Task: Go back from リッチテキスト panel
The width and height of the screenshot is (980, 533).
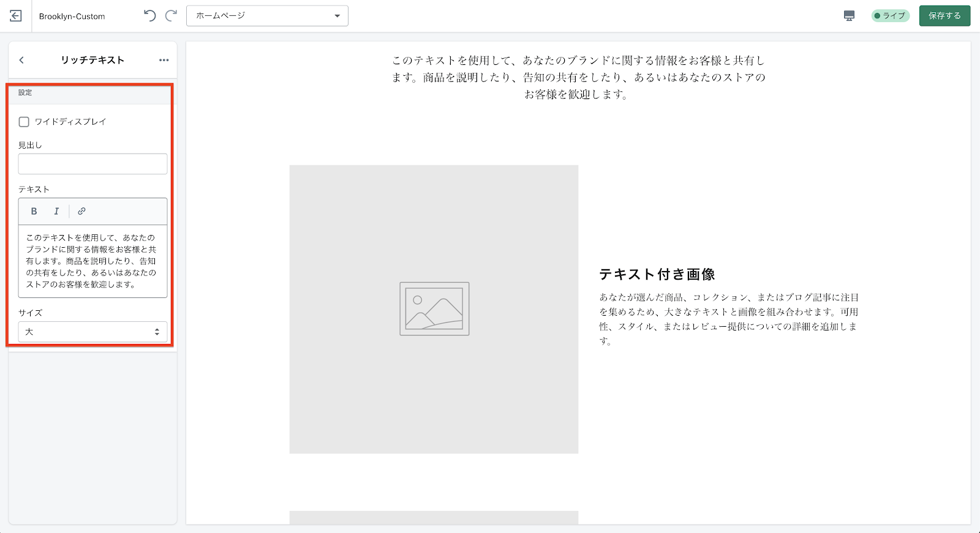Action: (x=21, y=60)
